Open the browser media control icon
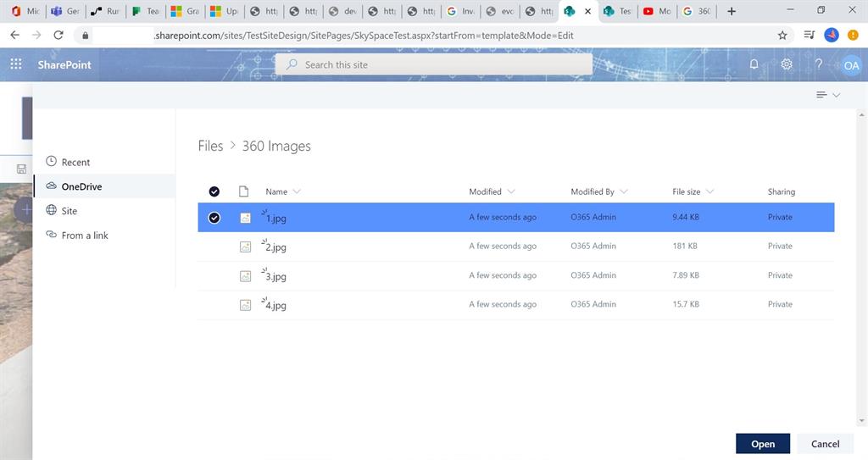The height and width of the screenshot is (460, 868). 809,35
